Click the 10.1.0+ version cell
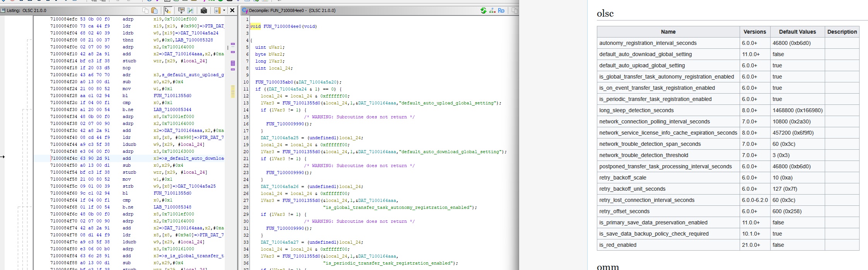Image resolution: width=868 pixels, height=270 pixels. tap(755, 234)
